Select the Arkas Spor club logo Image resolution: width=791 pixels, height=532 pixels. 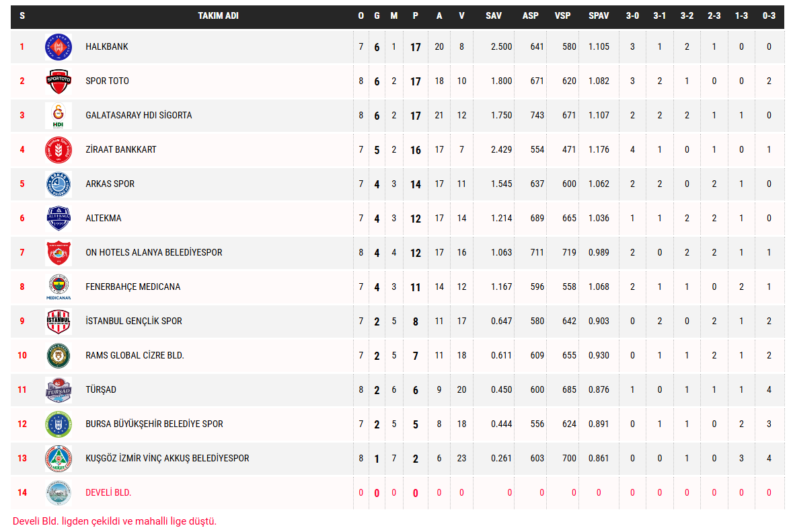[x=58, y=184]
